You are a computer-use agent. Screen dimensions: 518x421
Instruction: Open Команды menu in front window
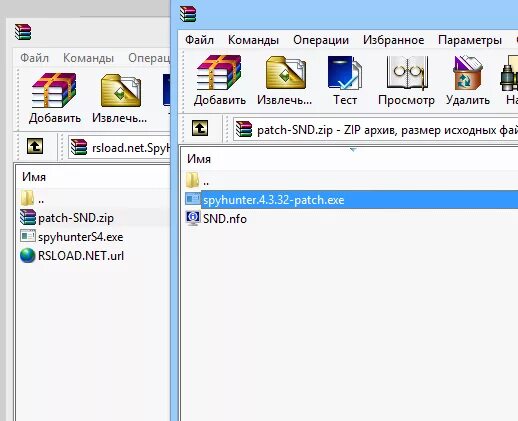253,40
